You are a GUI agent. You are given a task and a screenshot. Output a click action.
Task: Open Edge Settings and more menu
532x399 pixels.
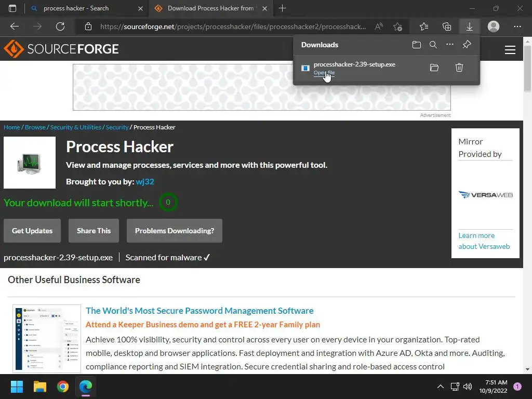[x=517, y=26]
